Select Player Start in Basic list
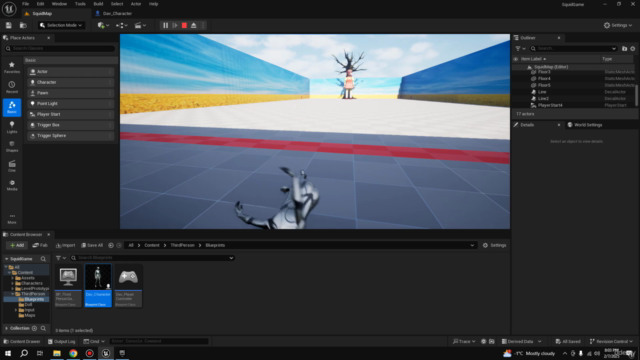640x360 pixels. (x=71, y=114)
